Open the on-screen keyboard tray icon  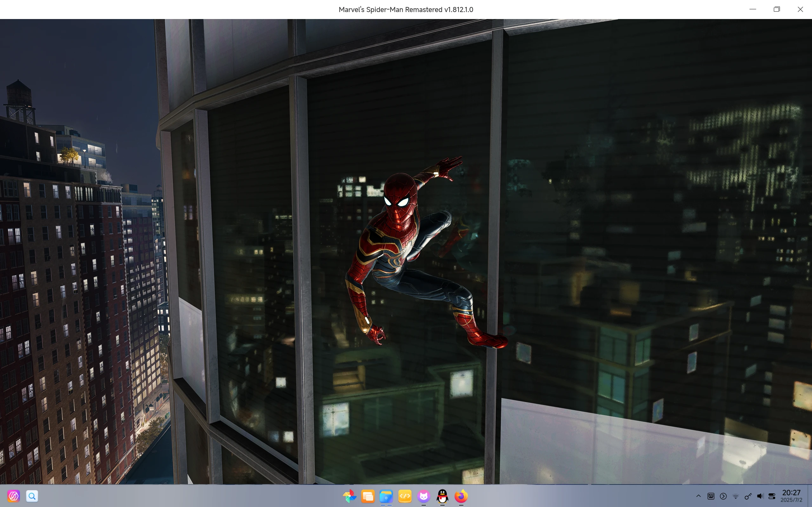tap(711, 496)
